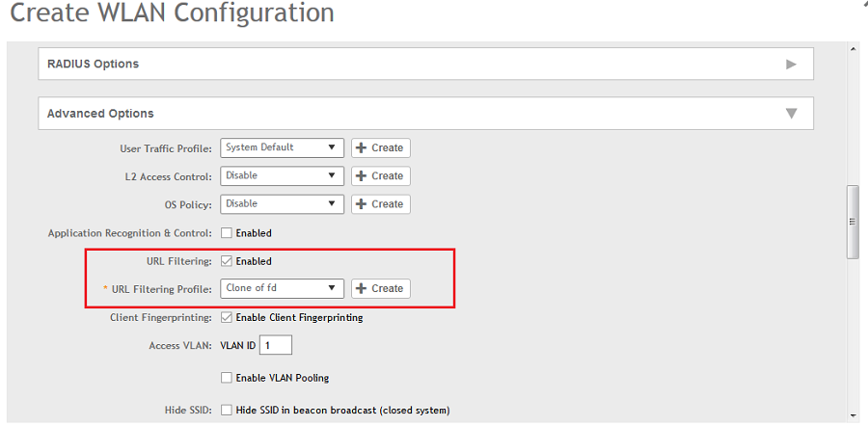Open the URL Filtering Profile dropdown
The width and height of the screenshot is (868, 426).
pos(282,288)
